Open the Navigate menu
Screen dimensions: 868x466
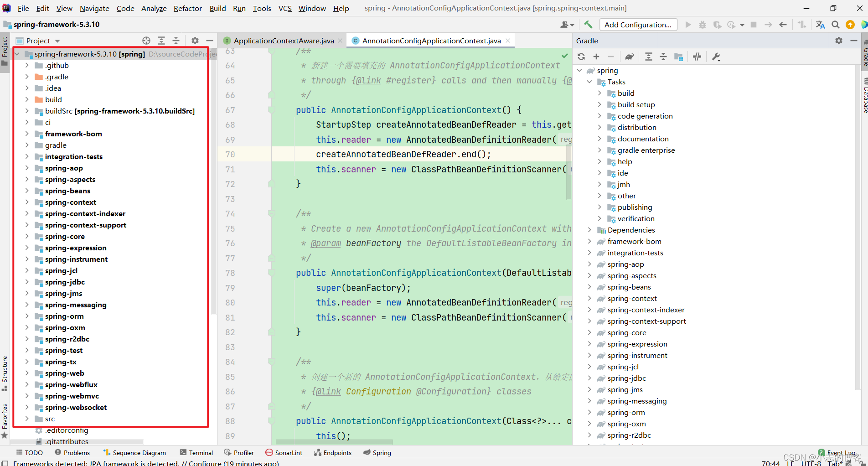coord(94,8)
